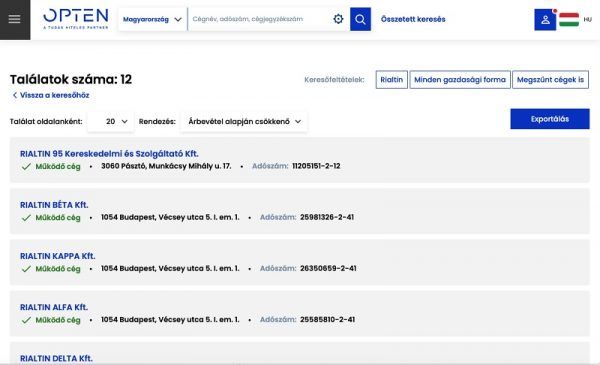The image size is (600, 365).
Task: Open the RIALTIN ALFA Kft. company link
Action: click(x=54, y=307)
